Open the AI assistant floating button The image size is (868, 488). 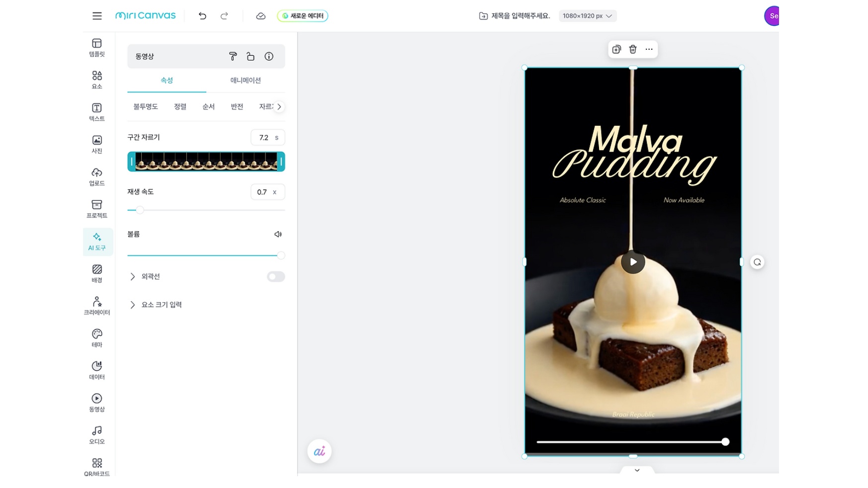coord(319,451)
